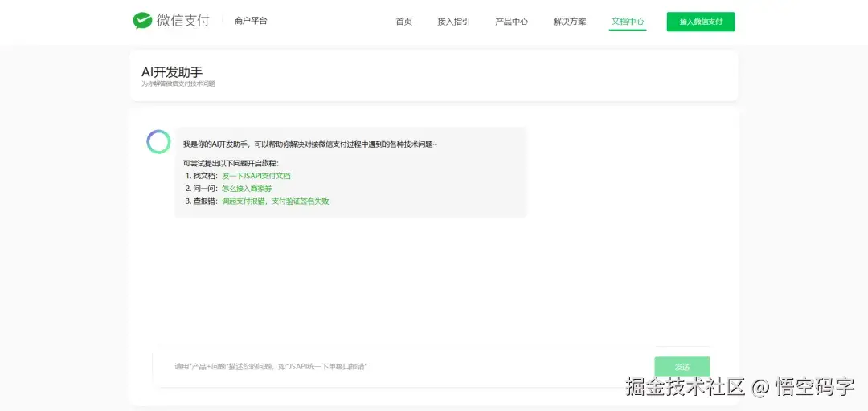Click the 发一下JSAPI支付文档 suggestion link
The width and height of the screenshot is (868, 411).
click(x=256, y=176)
